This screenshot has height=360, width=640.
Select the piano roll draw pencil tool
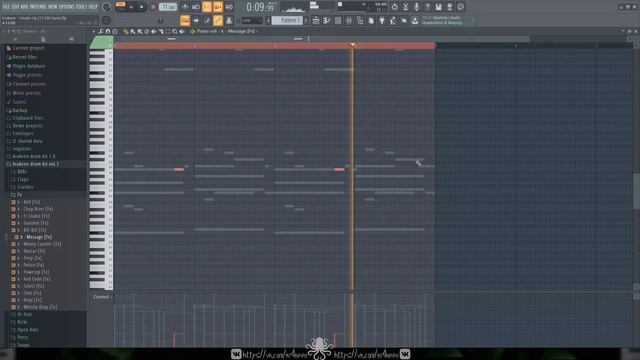coord(126,31)
